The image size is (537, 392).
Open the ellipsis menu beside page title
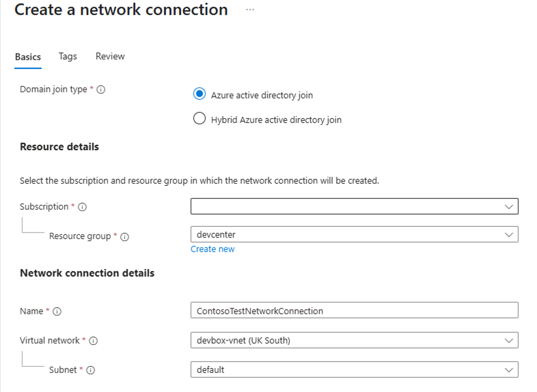250,10
